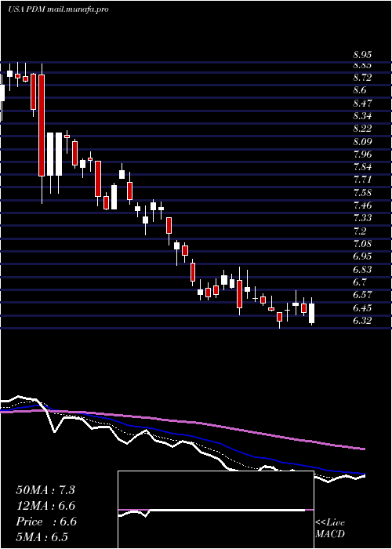Click the 6.45 price axis label
Image resolution: width=392 pixels, height=549 pixels.
362,308
